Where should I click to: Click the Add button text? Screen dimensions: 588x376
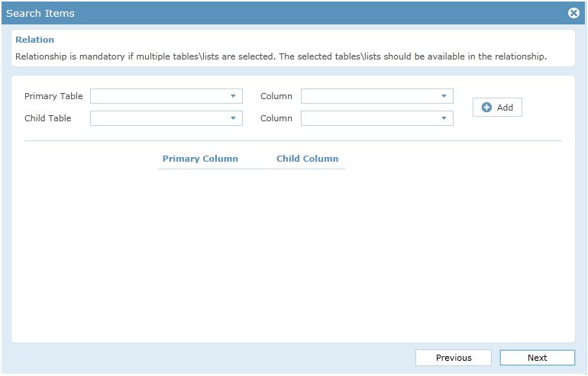[505, 108]
